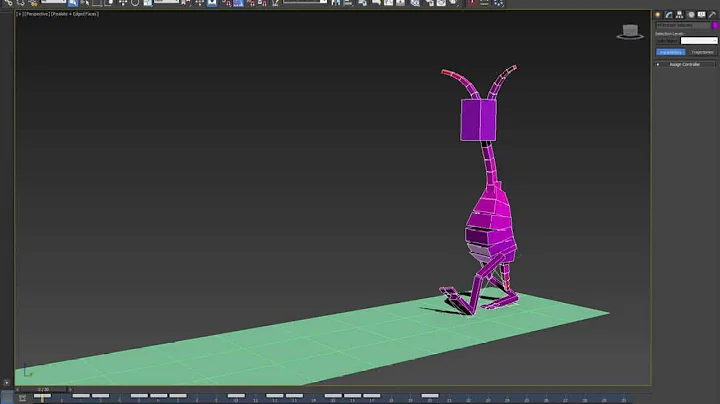Screen dimensions: 720x404
Task: Switch to the Create command panel tab
Action: [x=658, y=15]
